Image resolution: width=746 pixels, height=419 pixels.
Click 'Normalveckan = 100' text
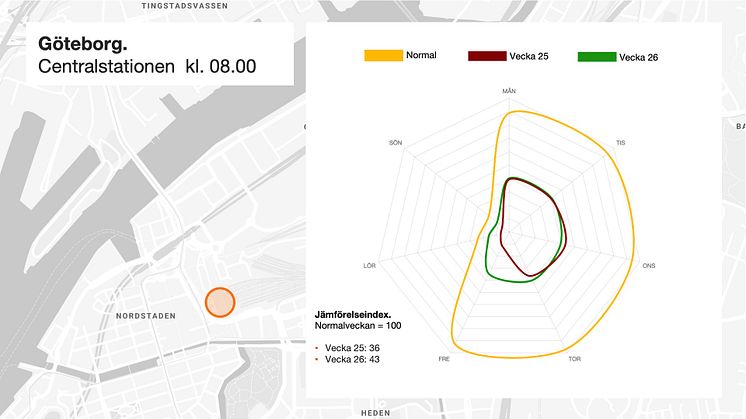[x=358, y=326]
